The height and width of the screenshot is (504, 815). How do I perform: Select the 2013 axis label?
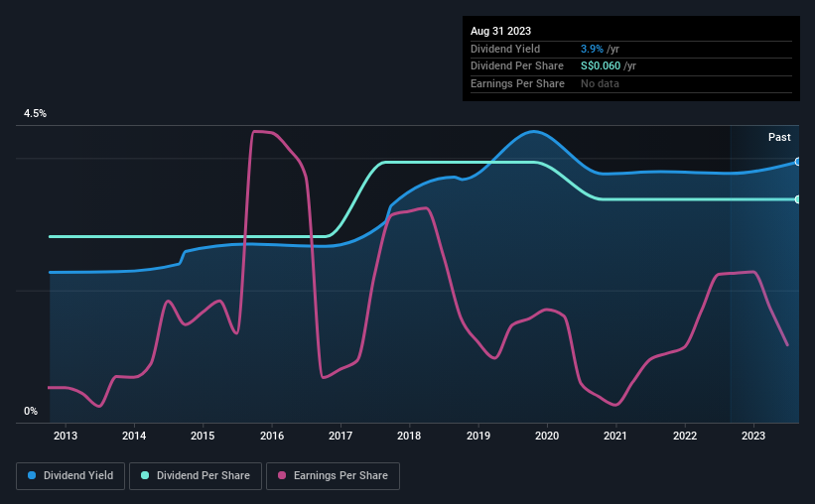66,436
